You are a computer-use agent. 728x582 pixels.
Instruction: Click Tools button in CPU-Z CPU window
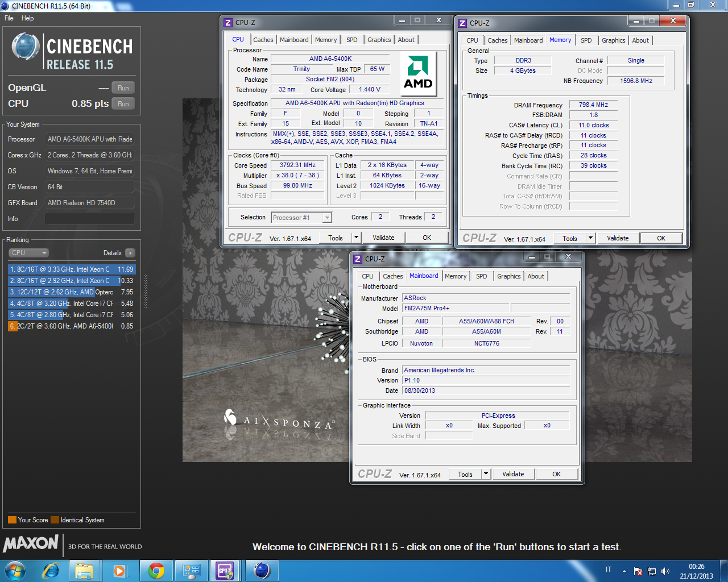pos(336,238)
